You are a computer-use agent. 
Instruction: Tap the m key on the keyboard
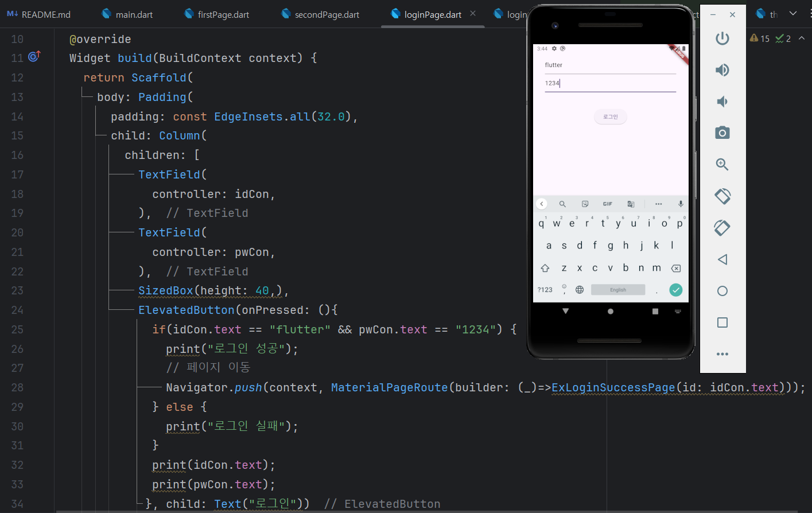click(656, 268)
